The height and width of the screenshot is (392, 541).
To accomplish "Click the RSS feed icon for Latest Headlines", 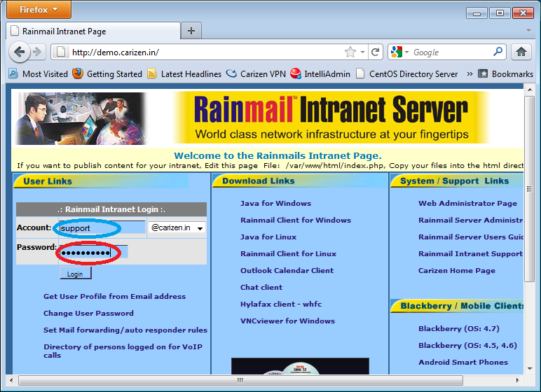I will [152, 73].
